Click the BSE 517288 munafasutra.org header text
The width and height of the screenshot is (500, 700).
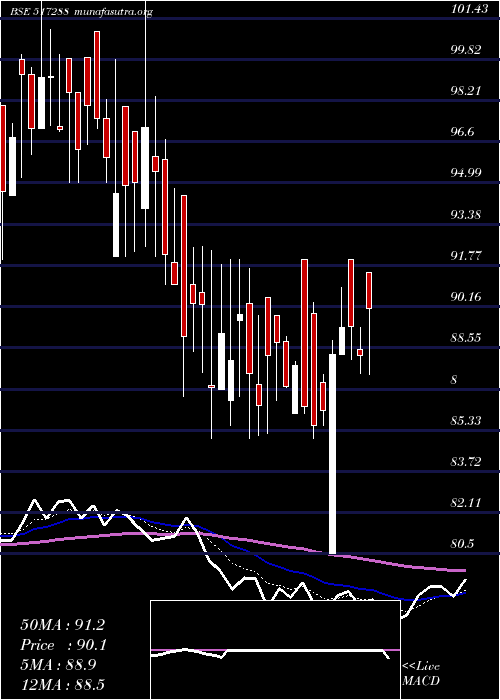click(x=82, y=12)
